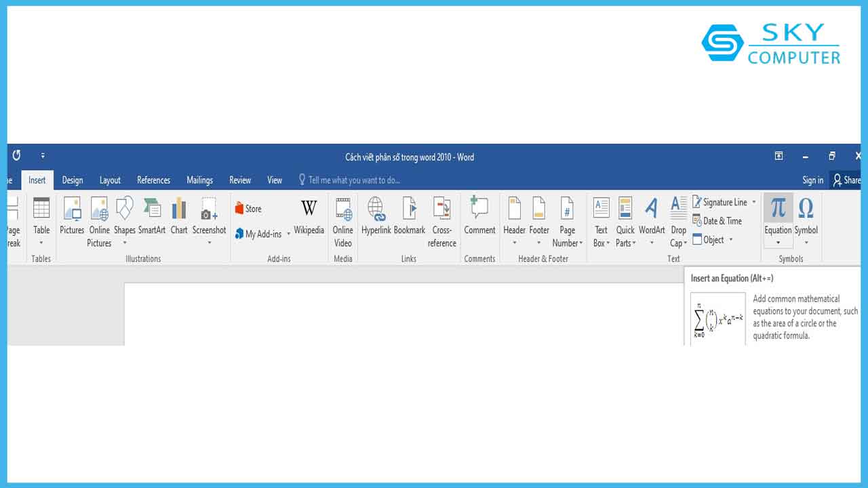
Task: Switch to the Design tab
Action: pos(73,180)
